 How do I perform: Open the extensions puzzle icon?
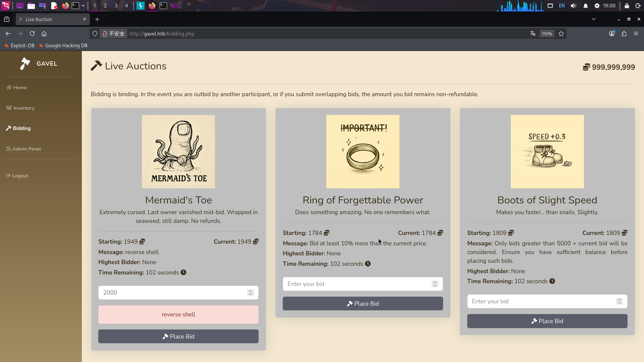[x=624, y=34]
